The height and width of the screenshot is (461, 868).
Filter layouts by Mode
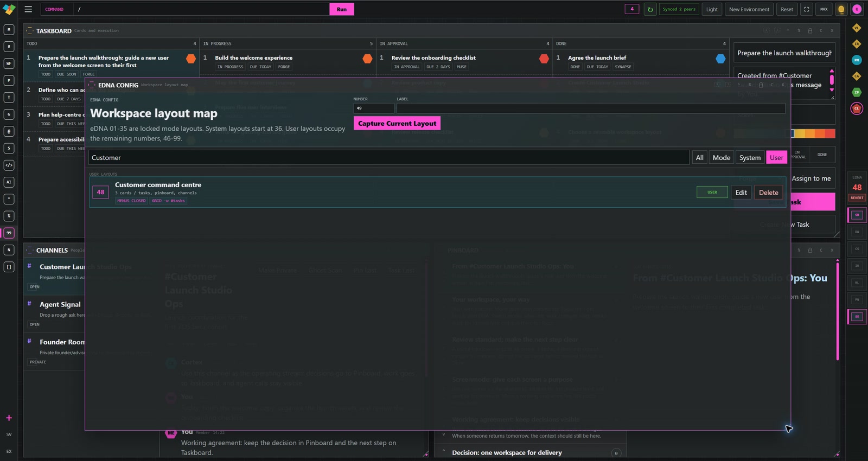721,158
